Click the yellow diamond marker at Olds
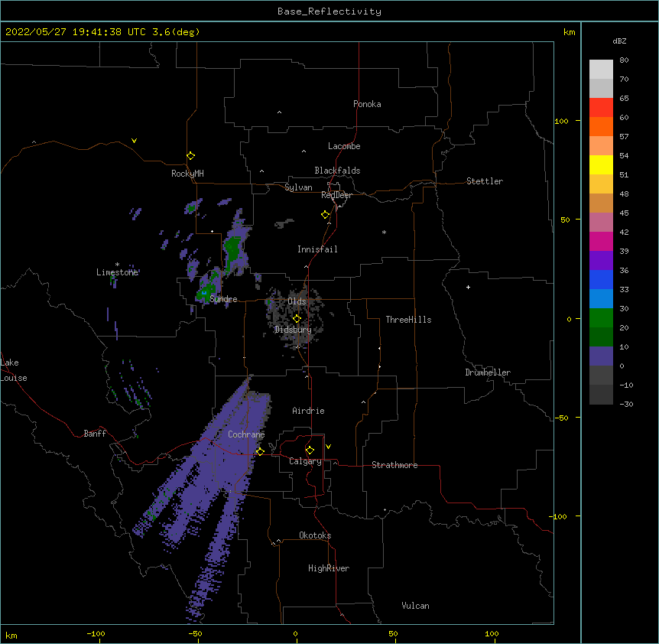659x644 pixels. point(297,319)
